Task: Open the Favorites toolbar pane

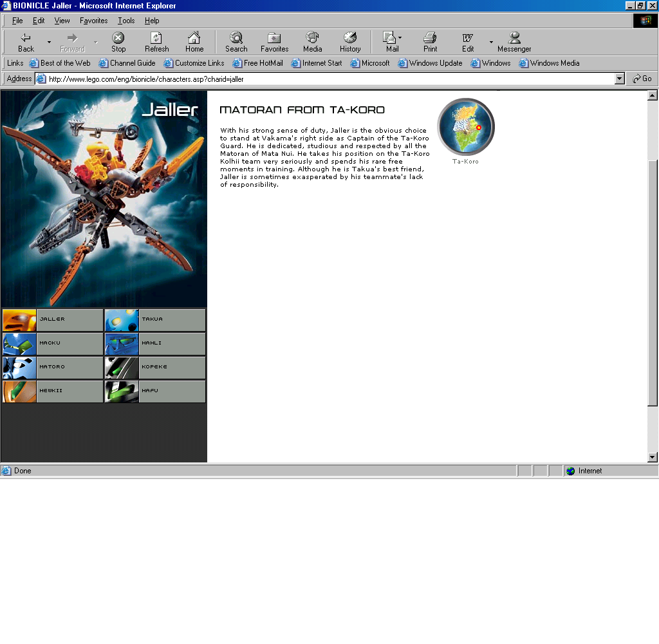Action: (x=274, y=42)
